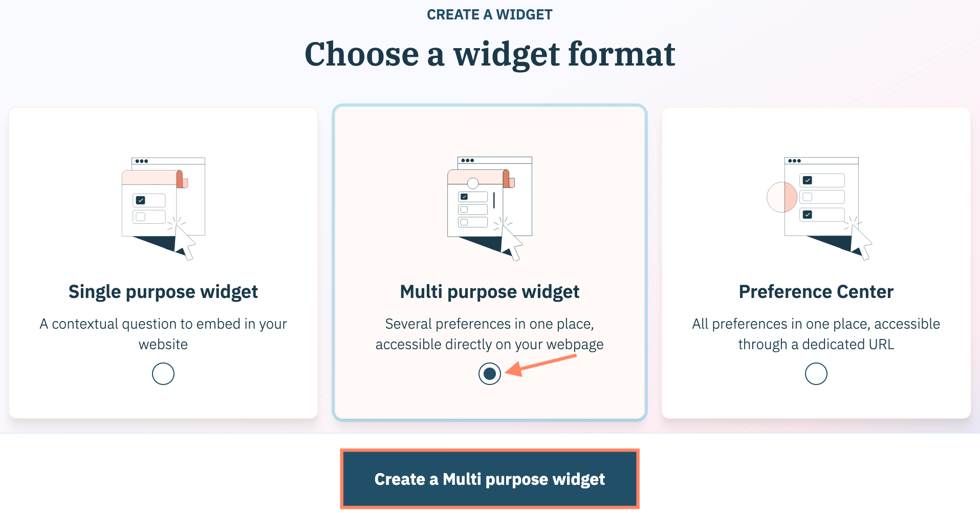
Task: Select the Multi purpose widget radio button
Action: (490, 374)
